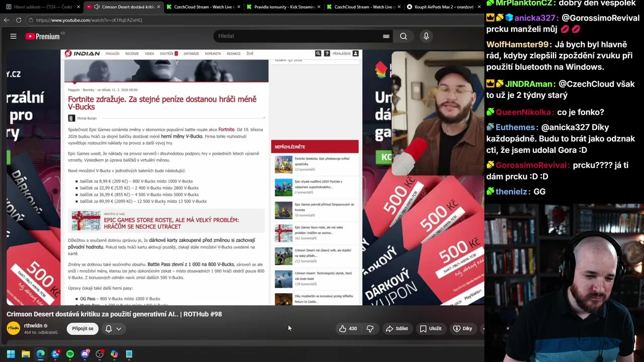Share the video via Sdílet button
This screenshot has width=644, height=362.
pos(396,328)
